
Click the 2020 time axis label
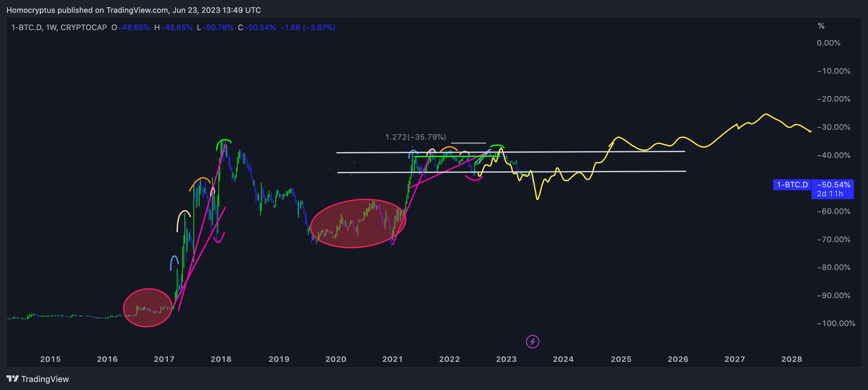pyautogui.click(x=336, y=359)
